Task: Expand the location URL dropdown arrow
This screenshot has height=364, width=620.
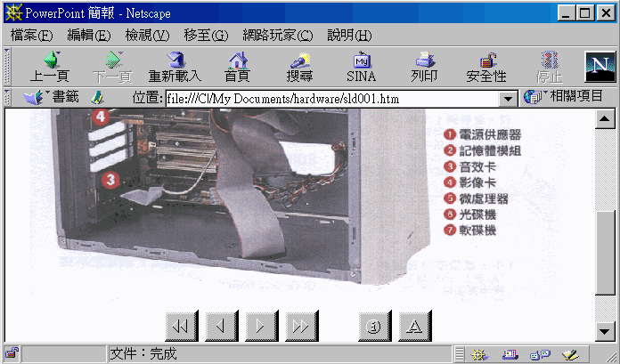Action: click(x=509, y=98)
